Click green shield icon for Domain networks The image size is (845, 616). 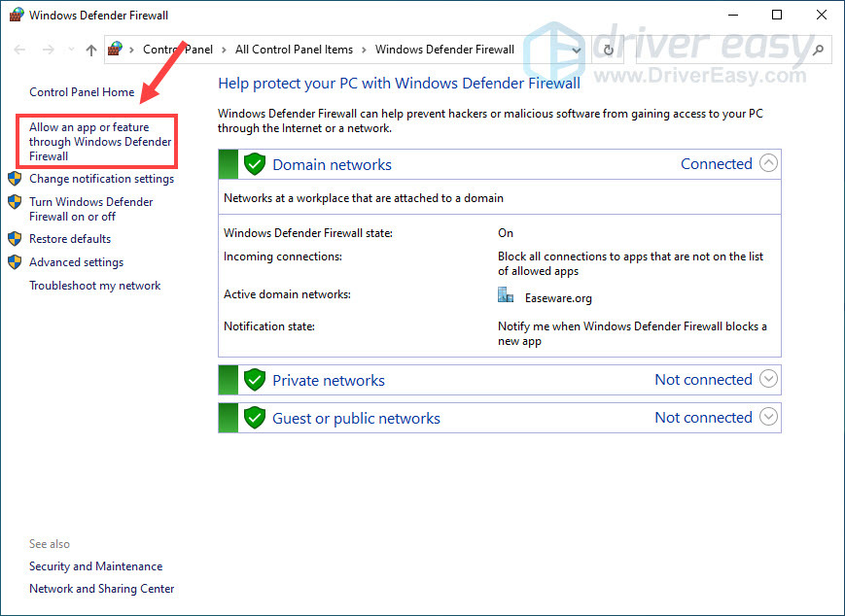255,163
